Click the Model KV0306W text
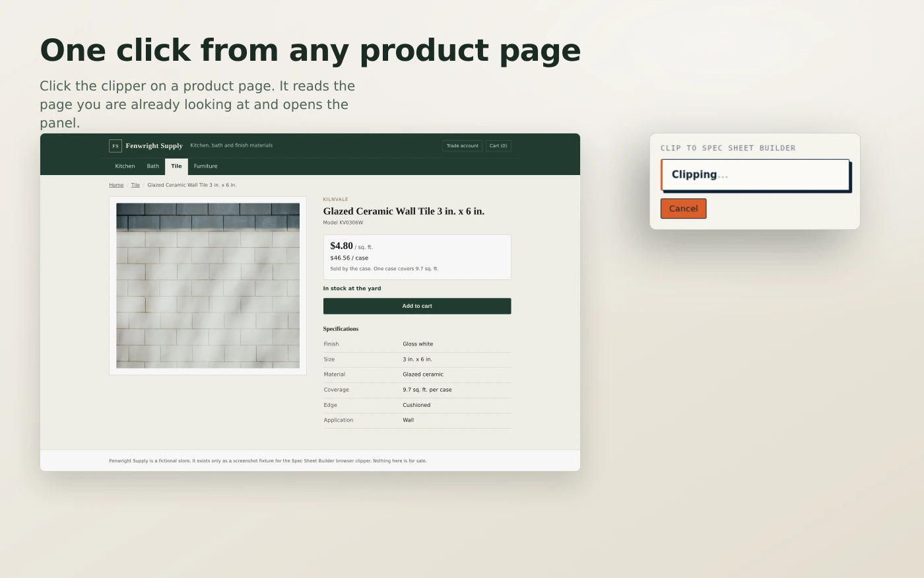 coord(343,223)
